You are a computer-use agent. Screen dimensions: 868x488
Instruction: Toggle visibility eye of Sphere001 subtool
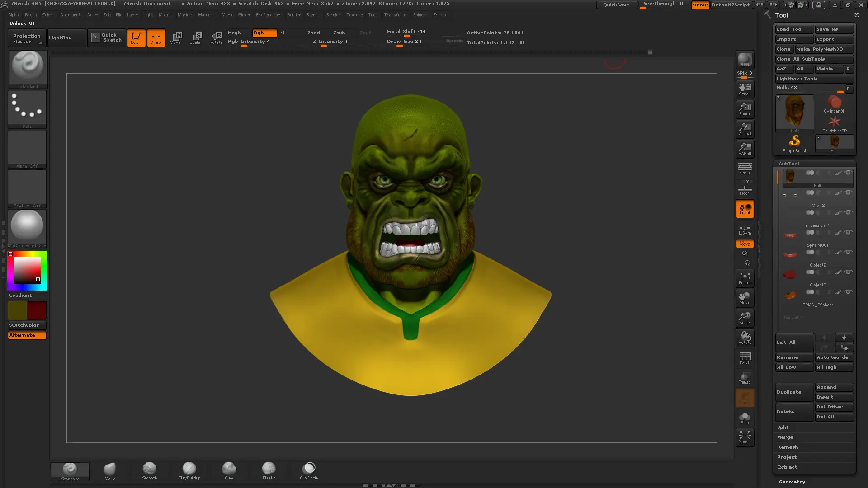(849, 232)
